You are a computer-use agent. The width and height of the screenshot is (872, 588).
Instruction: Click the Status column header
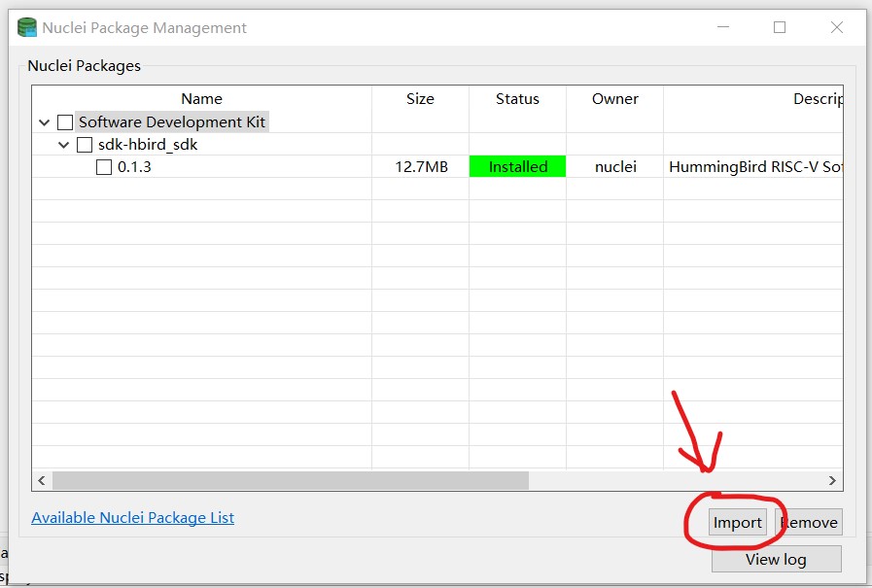tap(517, 99)
